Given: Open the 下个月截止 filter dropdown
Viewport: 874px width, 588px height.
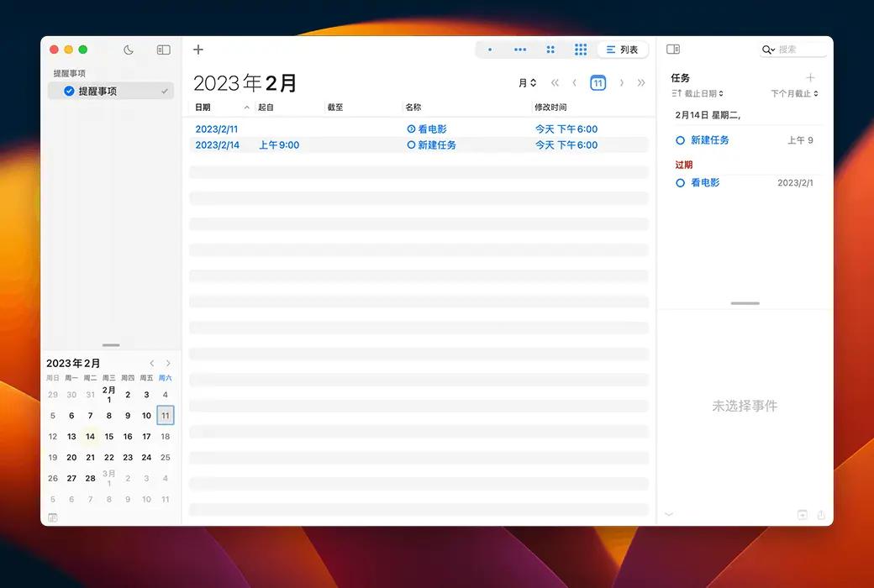Looking at the screenshot, I should pos(794,93).
